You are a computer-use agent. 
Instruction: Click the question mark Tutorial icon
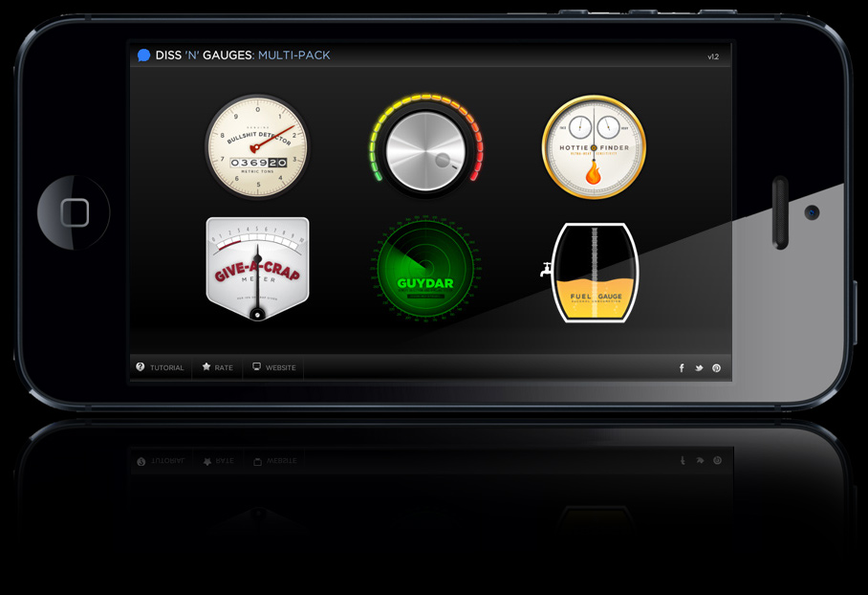(141, 367)
